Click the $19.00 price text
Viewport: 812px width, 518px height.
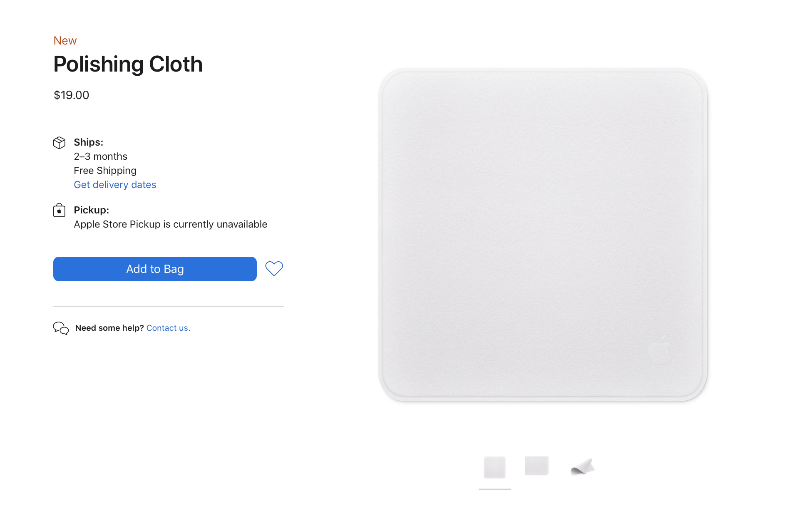click(x=71, y=95)
